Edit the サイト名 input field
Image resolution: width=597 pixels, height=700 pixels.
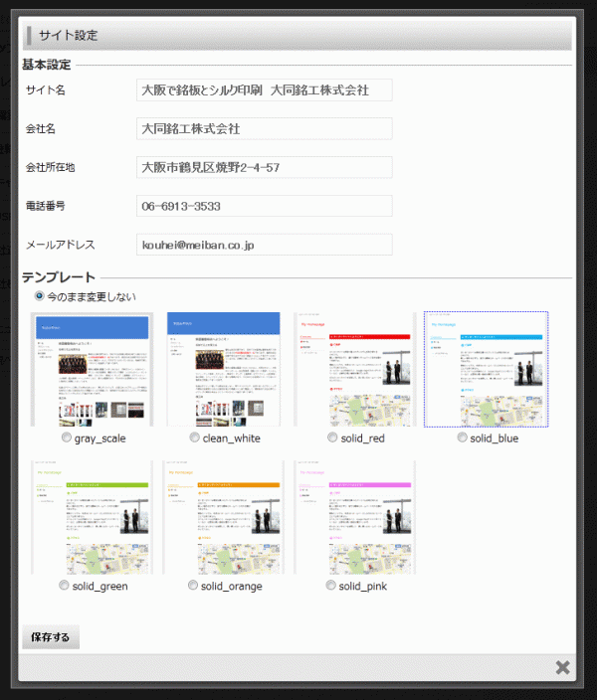click(x=264, y=90)
